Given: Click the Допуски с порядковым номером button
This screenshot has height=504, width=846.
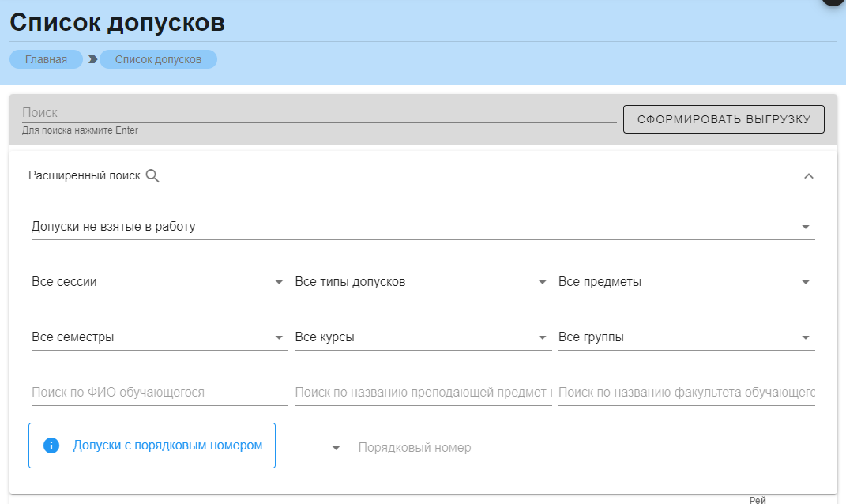Looking at the screenshot, I should click(152, 446).
